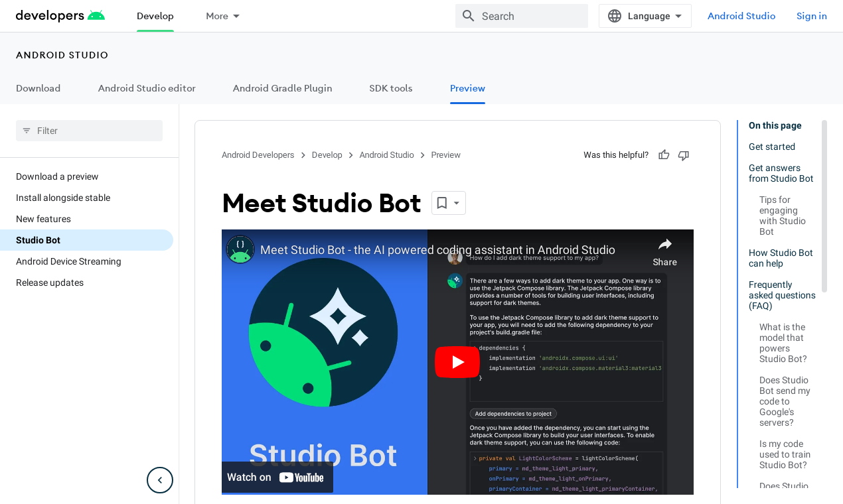This screenshot has width=843, height=504.
Task: Open the More dropdown in the header
Action: click(x=222, y=15)
